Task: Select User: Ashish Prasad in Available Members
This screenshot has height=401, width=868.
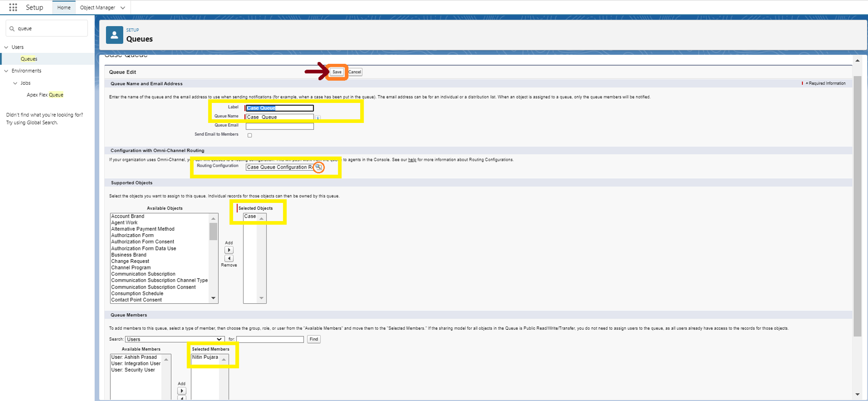Action: click(x=134, y=357)
